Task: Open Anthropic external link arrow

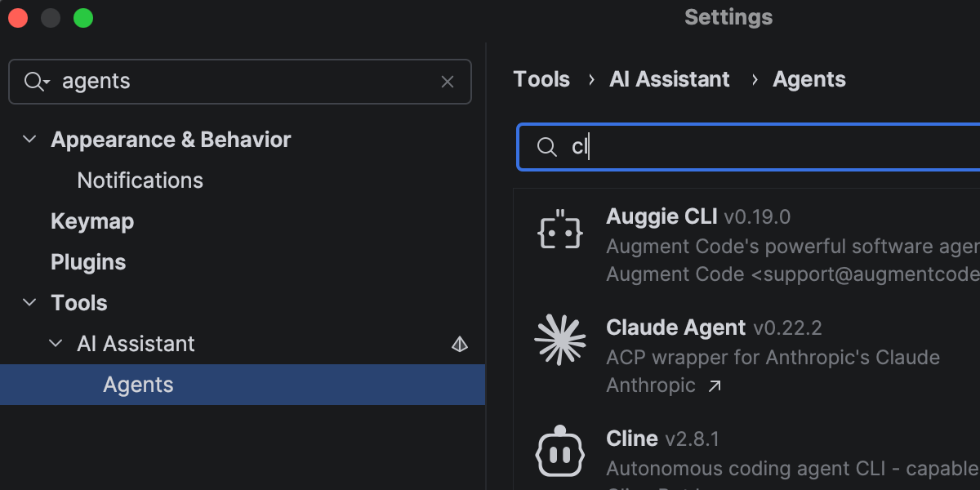Action: (715, 386)
